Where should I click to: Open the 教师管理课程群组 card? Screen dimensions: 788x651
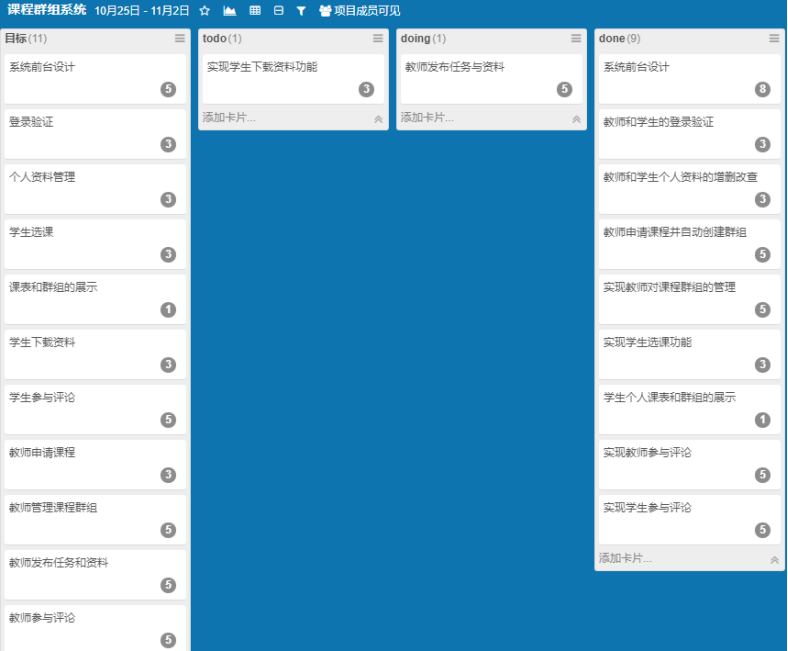pyautogui.click(x=95, y=520)
